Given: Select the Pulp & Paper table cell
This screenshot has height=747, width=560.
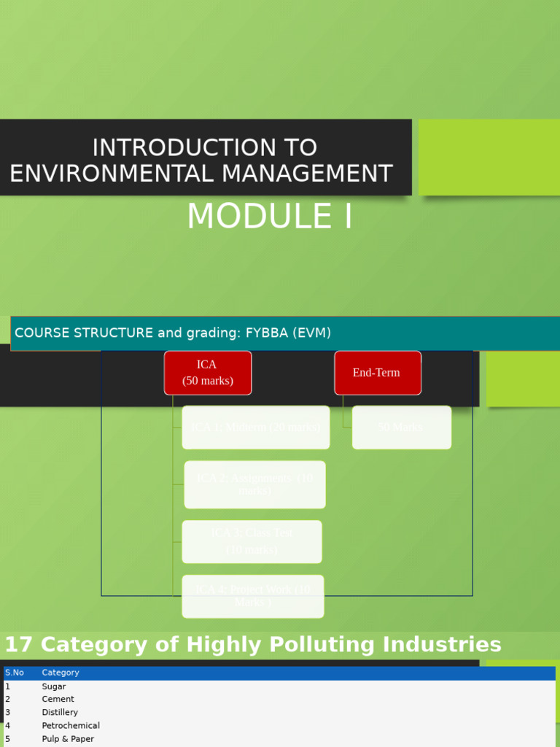Looking at the screenshot, I should pos(68,738).
